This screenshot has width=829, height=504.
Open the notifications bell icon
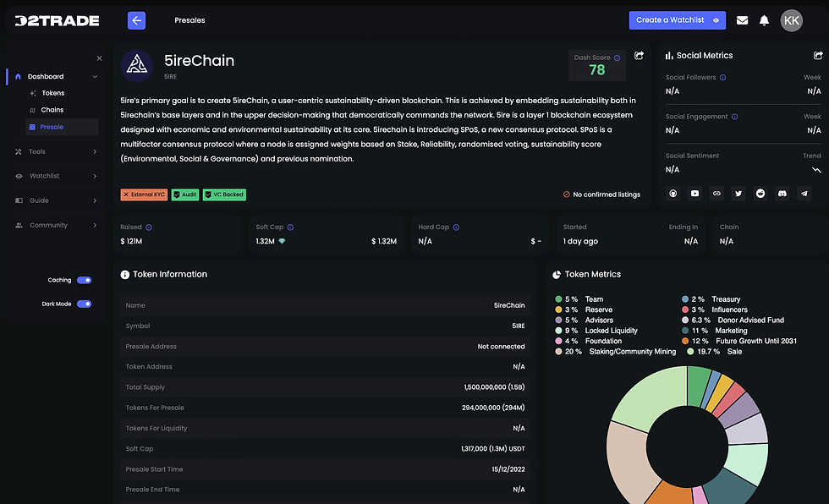point(764,20)
